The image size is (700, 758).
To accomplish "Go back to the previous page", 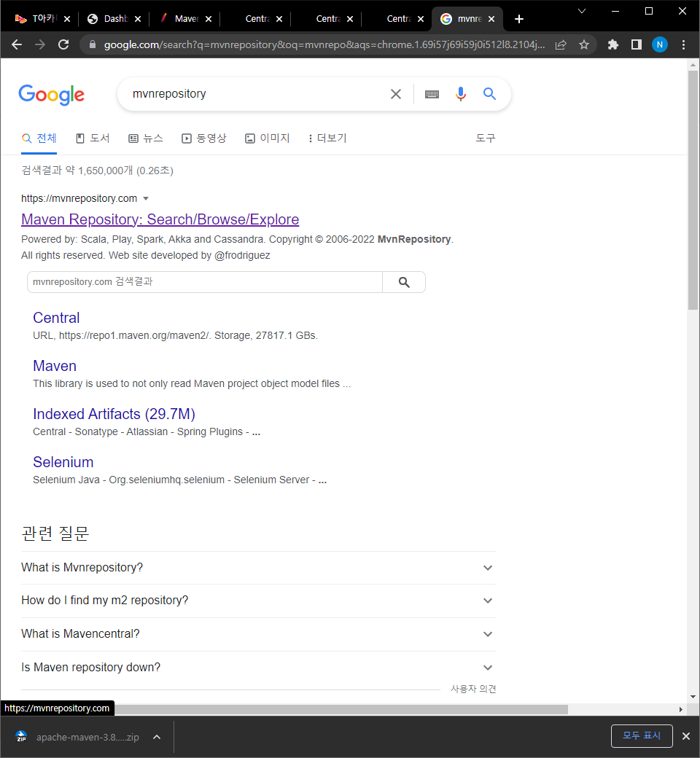I will point(17,44).
